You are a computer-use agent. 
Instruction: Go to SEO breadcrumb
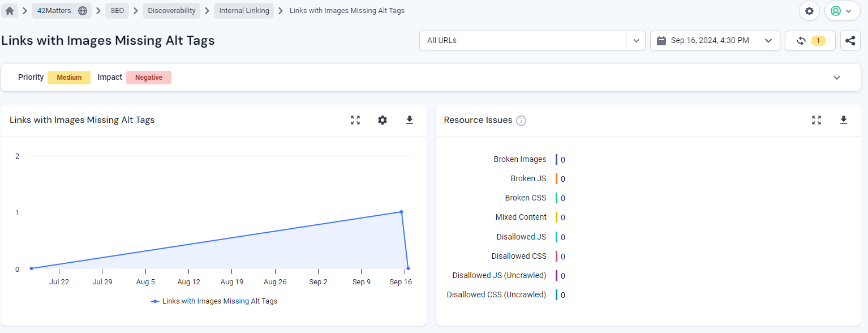click(117, 11)
